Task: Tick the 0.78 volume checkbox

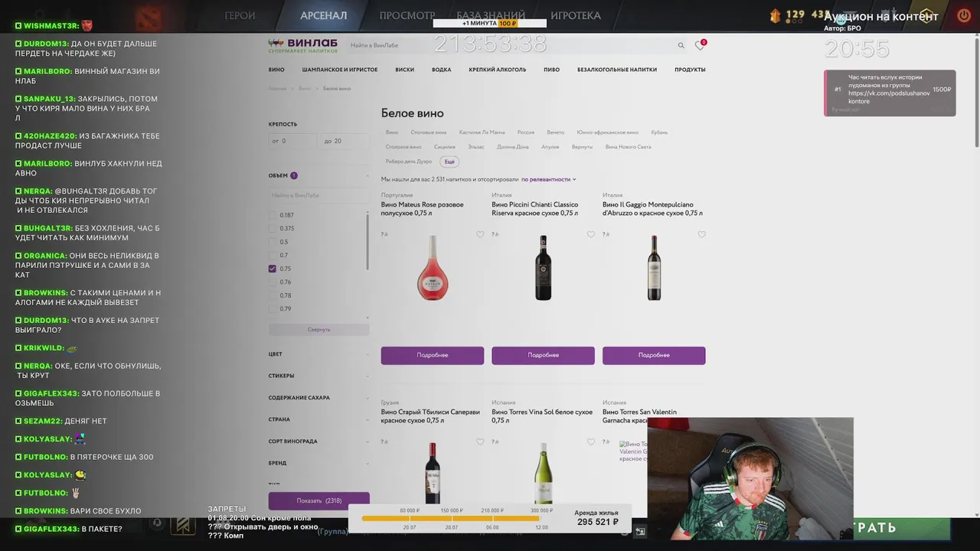Action: click(272, 295)
